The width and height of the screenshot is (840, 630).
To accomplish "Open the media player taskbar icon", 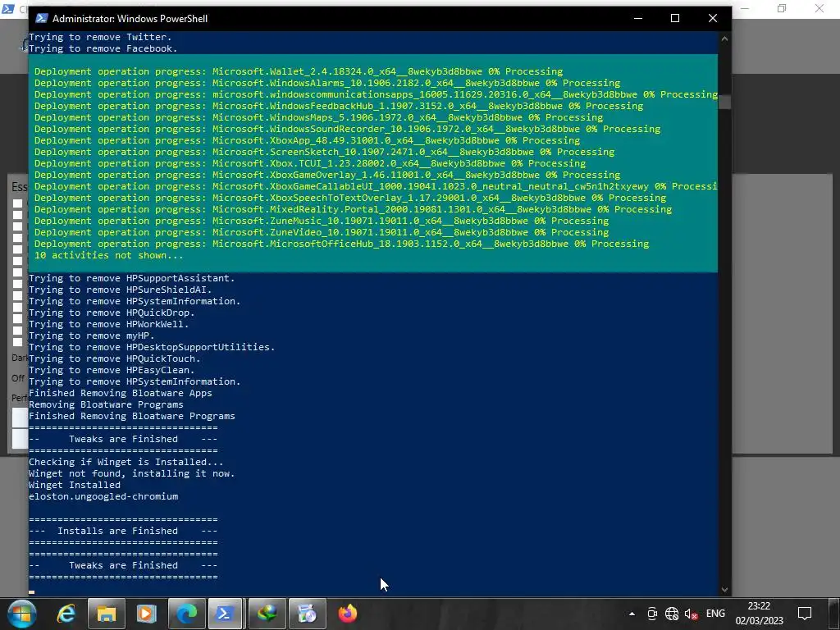I will tap(146, 614).
